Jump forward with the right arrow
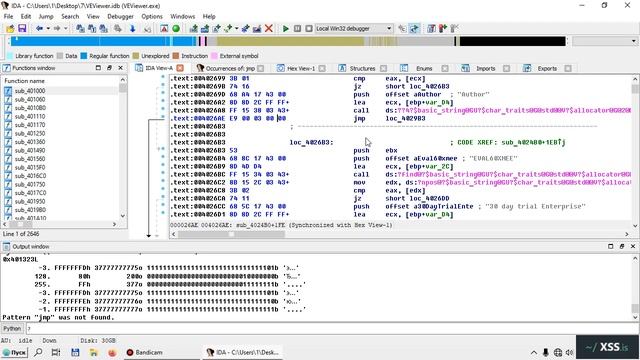This screenshot has height=360, width=640. point(57,29)
